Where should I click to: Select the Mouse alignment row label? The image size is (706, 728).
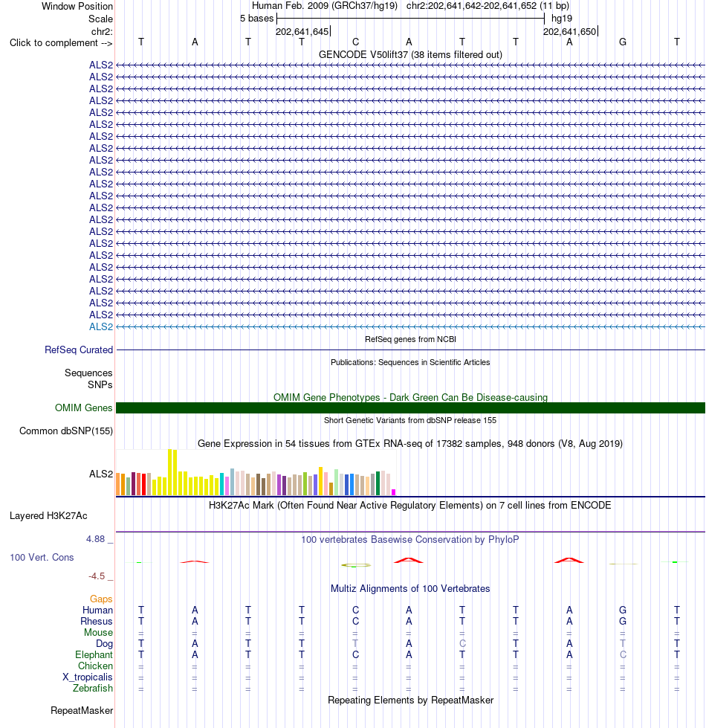pyautogui.click(x=98, y=632)
